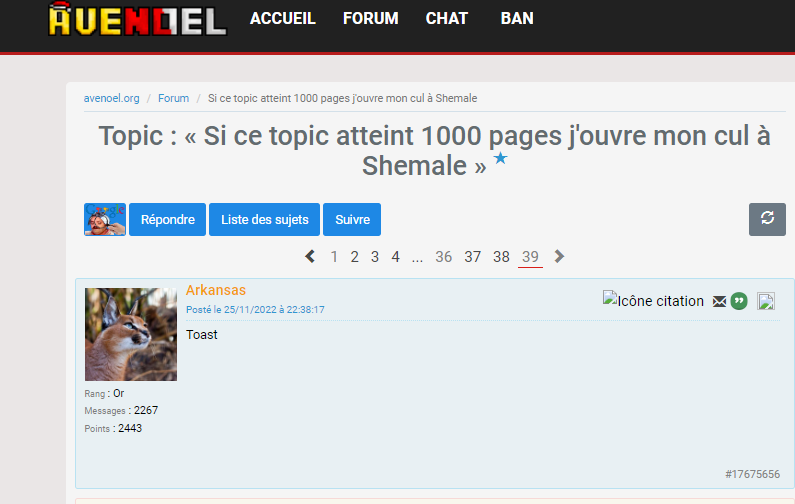Screen dimensions: 795x504
Task: Go to page 36
Action: coord(443,257)
